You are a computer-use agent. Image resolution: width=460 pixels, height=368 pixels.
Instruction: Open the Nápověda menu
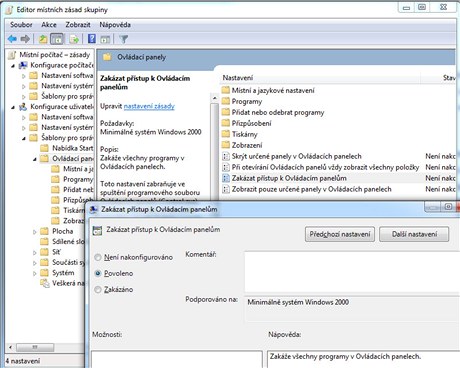(x=115, y=25)
